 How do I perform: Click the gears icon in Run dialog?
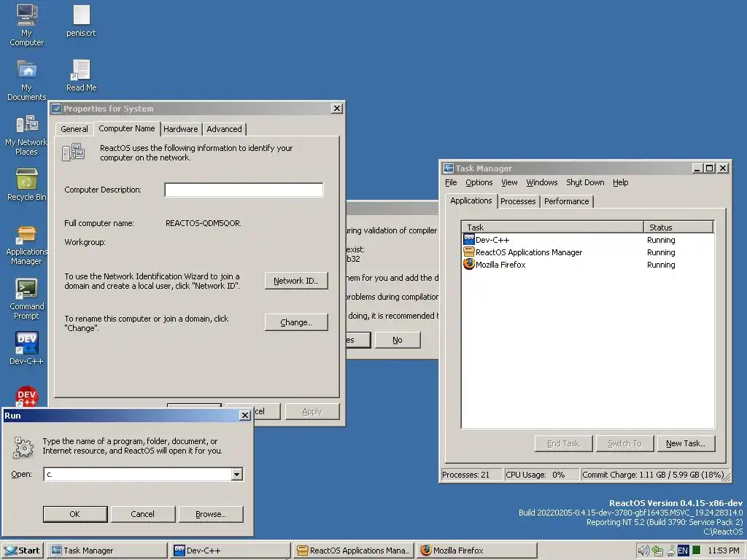click(x=23, y=448)
